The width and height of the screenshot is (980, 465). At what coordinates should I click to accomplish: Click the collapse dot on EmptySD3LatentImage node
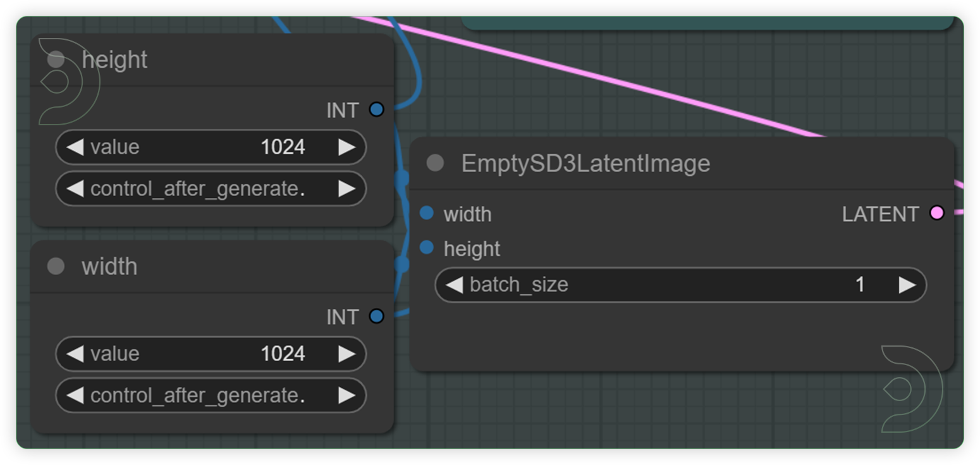point(434,163)
